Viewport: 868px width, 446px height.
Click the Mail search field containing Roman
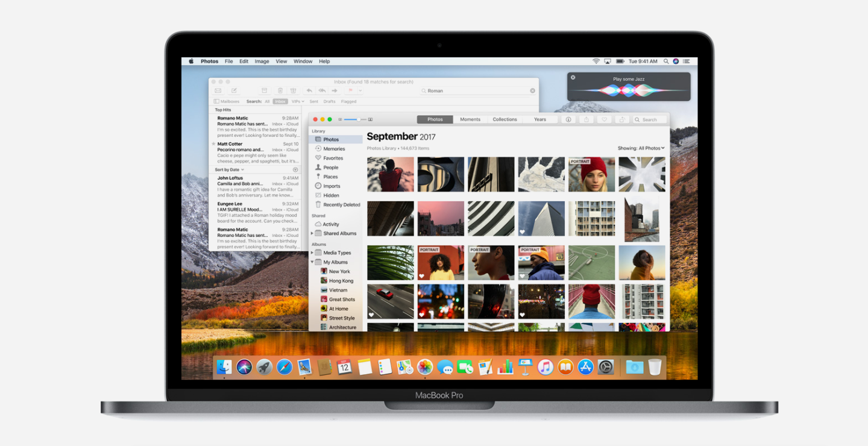(479, 90)
